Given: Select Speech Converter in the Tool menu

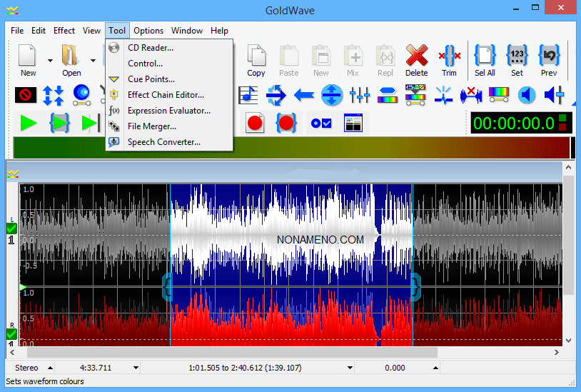Looking at the screenshot, I should click(x=163, y=142).
